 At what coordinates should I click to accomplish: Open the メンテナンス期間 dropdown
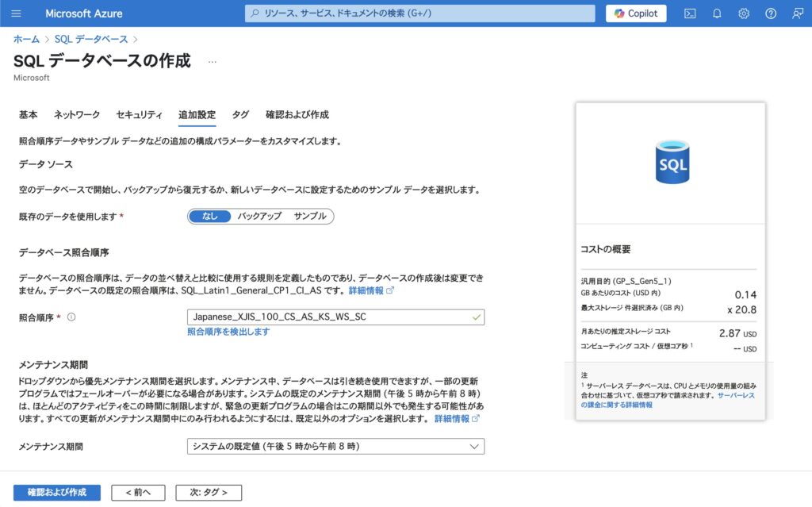tap(335, 447)
